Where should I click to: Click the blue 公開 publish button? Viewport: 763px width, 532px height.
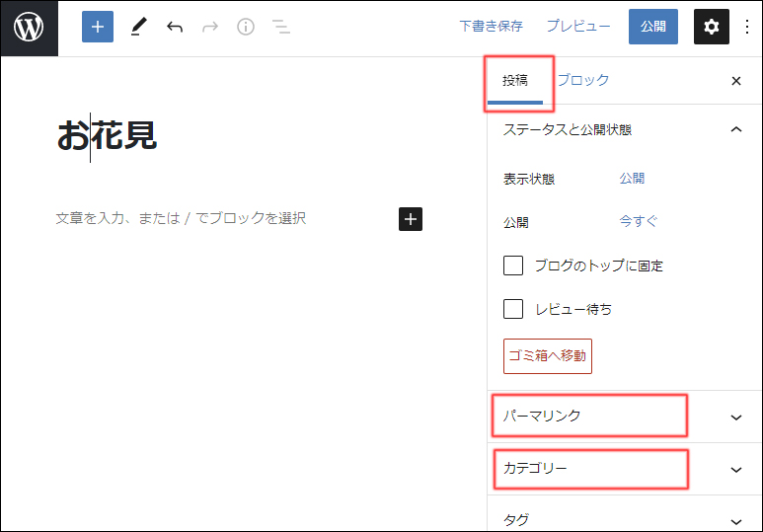tap(652, 27)
